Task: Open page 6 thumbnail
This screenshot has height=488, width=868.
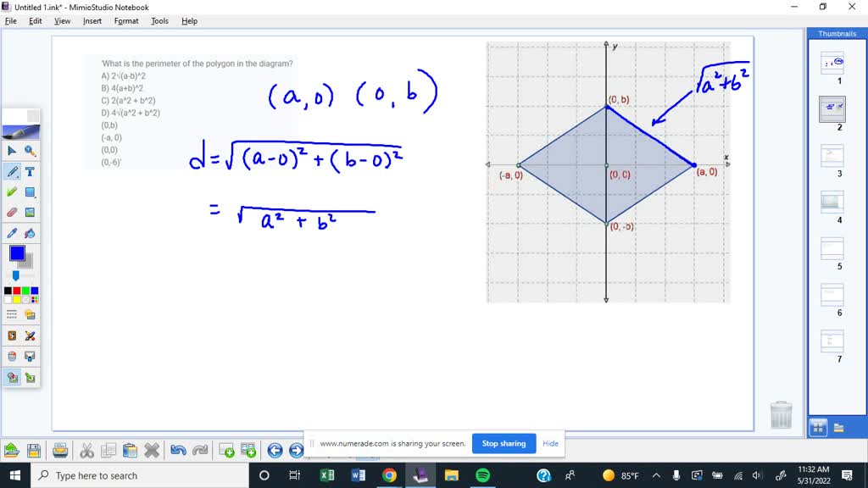Action: coord(832,295)
